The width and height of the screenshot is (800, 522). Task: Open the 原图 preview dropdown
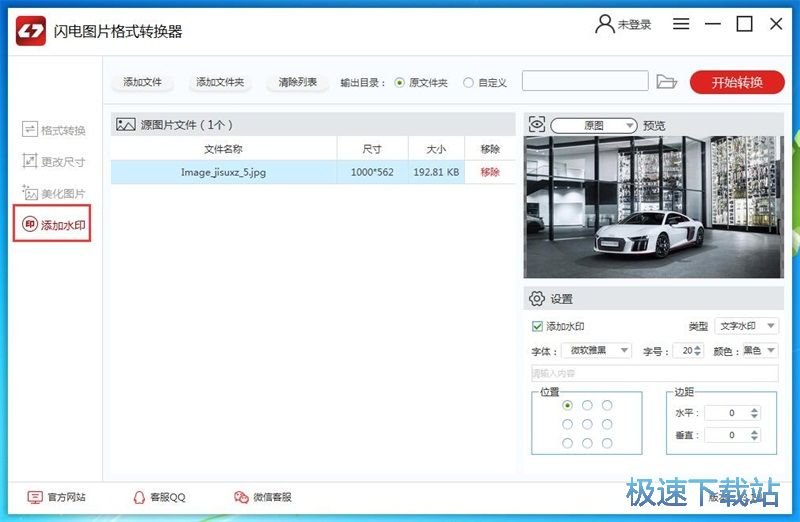pyautogui.click(x=594, y=125)
